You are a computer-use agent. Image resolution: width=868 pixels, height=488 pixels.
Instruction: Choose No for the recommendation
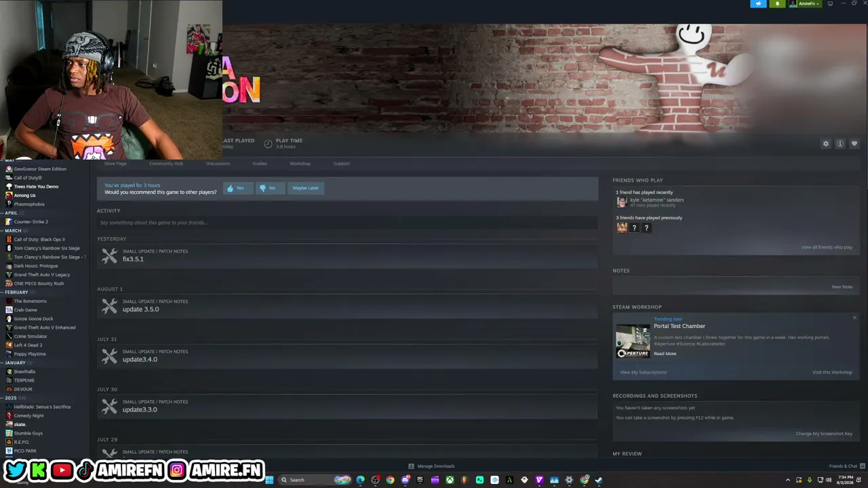(269, 188)
